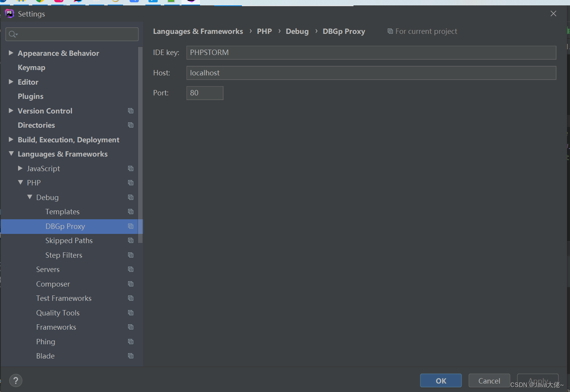Click the For current project icon beside Servers

tap(131, 269)
